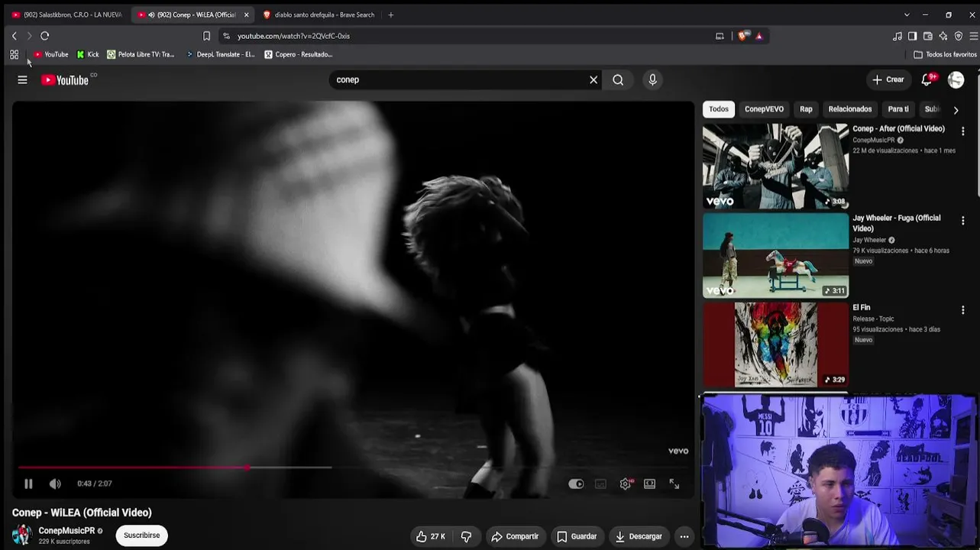The height and width of the screenshot is (550, 980).
Task: Open YouTube notifications bell
Action: (927, 79)
